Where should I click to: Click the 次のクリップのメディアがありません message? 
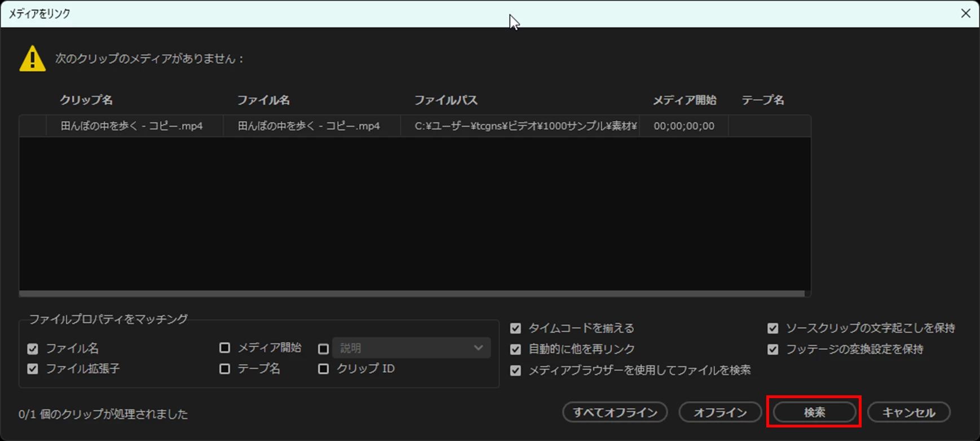[149, 59]
